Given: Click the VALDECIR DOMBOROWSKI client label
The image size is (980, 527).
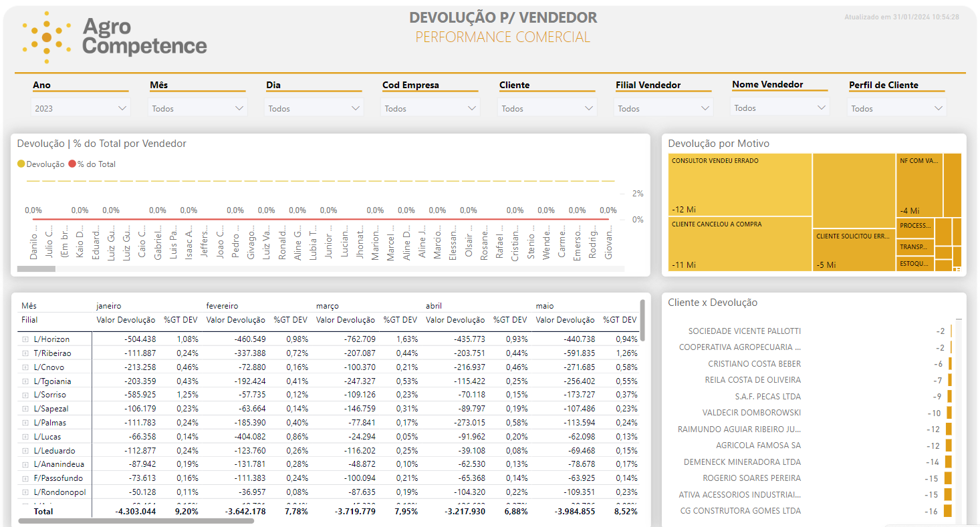Looking at the screenshot, I should (752, 413).
